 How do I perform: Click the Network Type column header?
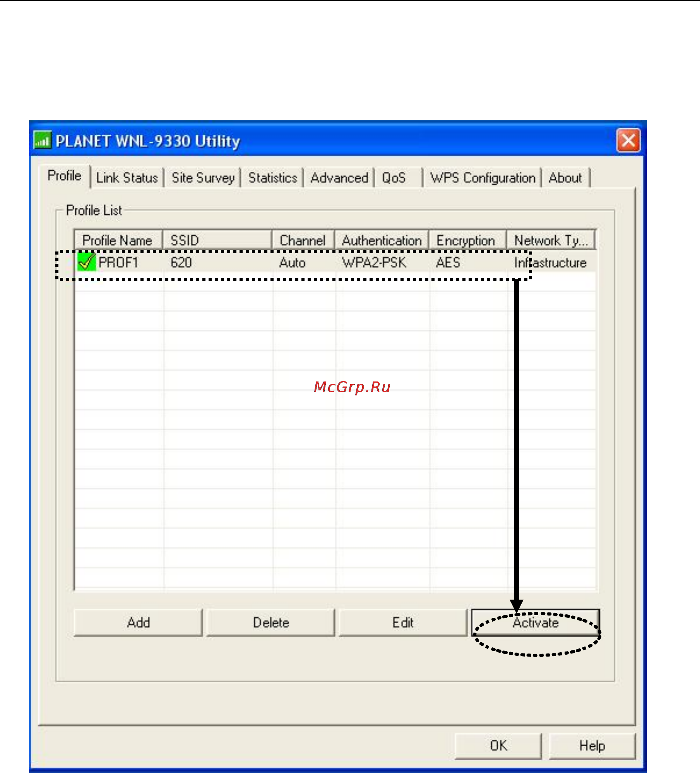551,240
